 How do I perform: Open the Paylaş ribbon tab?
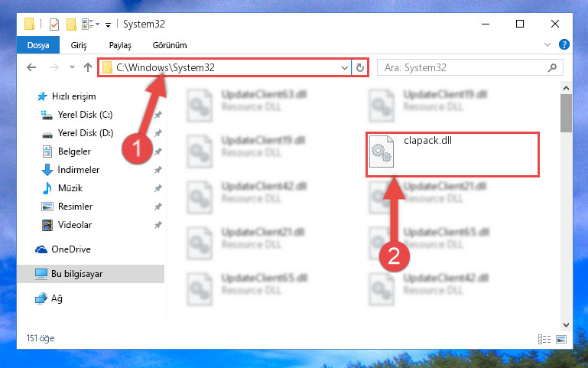120,45
